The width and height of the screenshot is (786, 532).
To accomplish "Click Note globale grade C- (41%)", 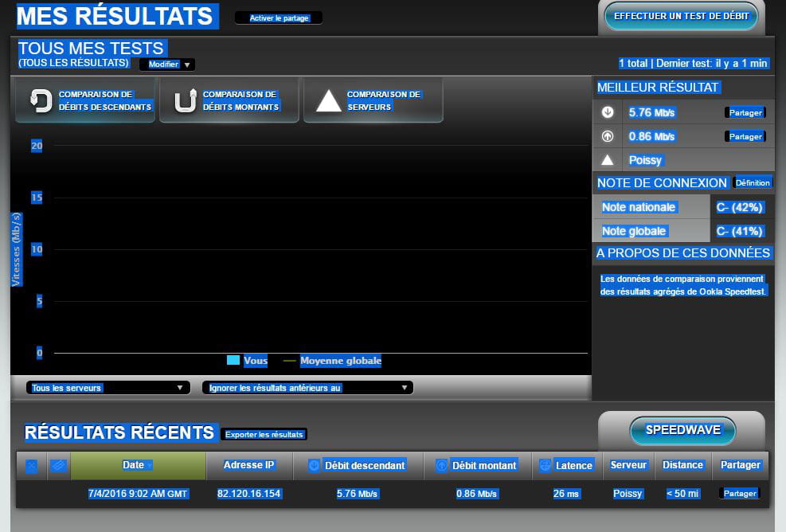I will [x=739, y=231].
